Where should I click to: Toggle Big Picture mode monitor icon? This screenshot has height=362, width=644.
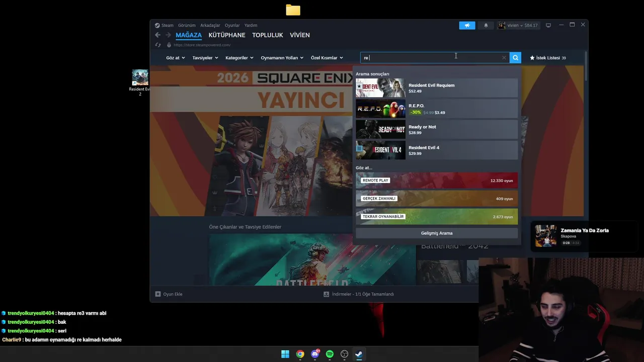pyautogui.click(x=548, y=25)
